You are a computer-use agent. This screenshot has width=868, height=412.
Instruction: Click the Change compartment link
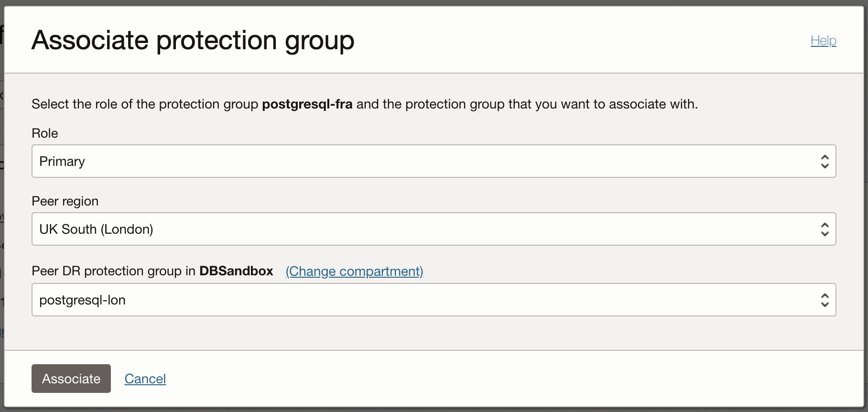pos(354,271)
